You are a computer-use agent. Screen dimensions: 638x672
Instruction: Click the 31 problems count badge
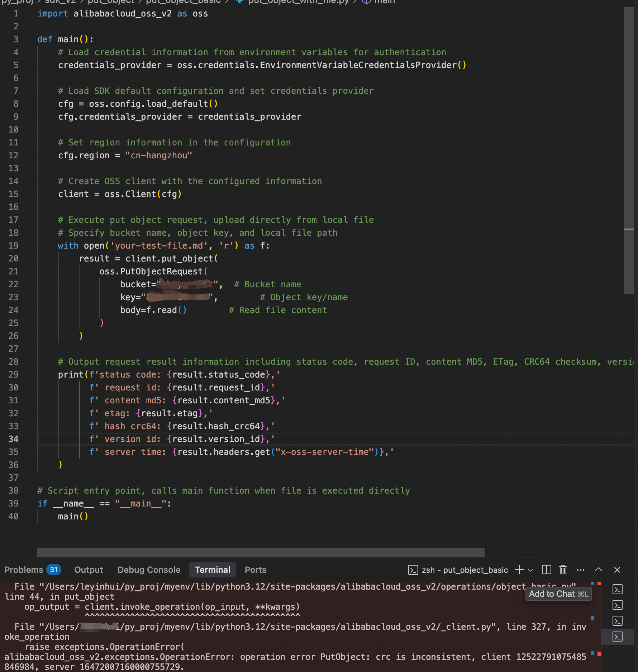click(54, 570)
